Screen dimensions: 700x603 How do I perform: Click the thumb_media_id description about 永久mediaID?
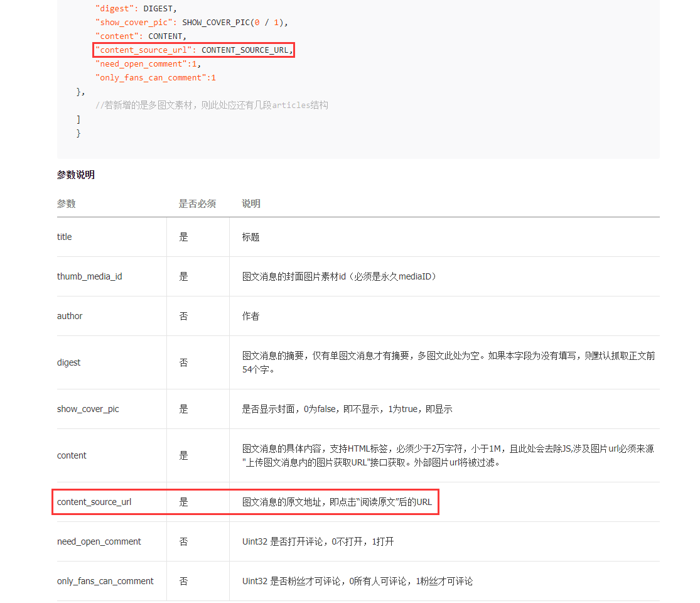(339, 276)
